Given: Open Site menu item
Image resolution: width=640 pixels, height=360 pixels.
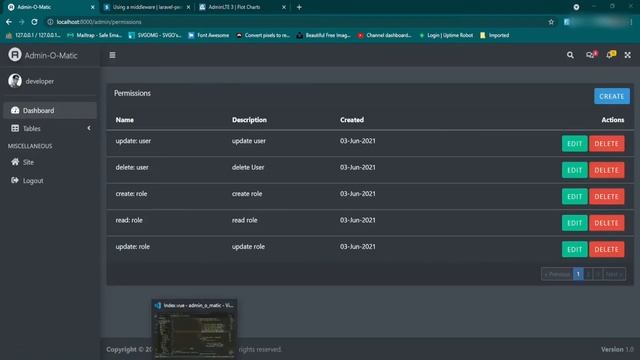Looking at the screenshot, I should 50,162.
